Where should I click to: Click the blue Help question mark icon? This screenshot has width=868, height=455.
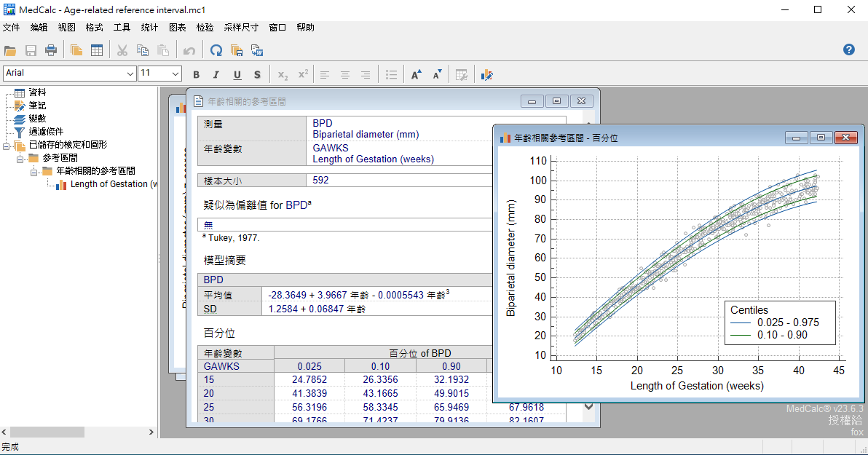[849, 50]
